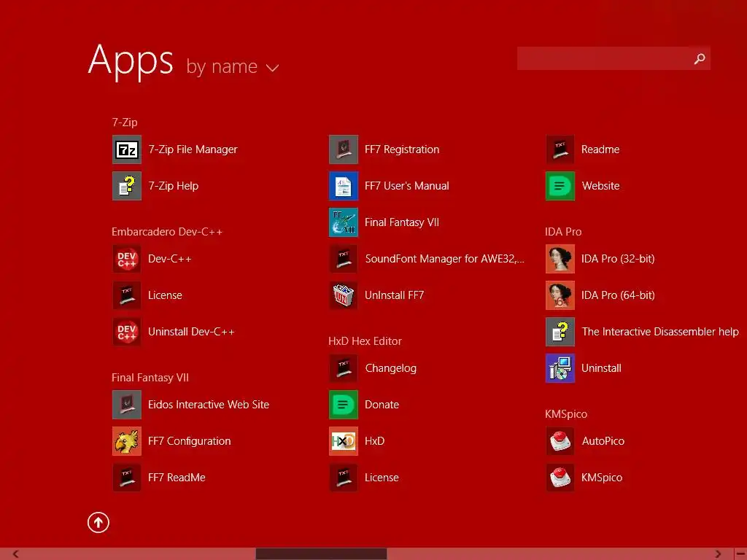Screen dimensions: 747x560
Task: Click the 'SoundFont Manager for AWE32,...' label
Action: (444, 259)
